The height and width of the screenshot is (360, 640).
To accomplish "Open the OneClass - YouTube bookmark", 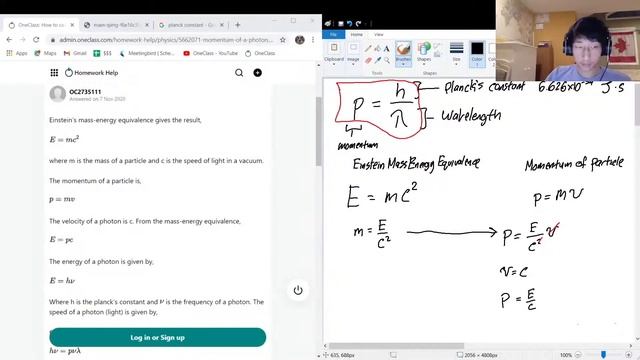I will tap(211, 53).
